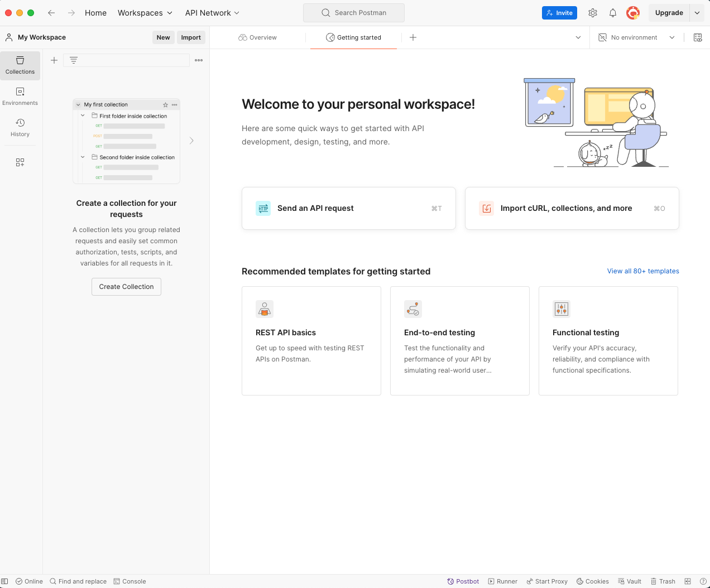Click the Online status indicator
This screenshot has width=710, height=588.
tap(29, 581)
